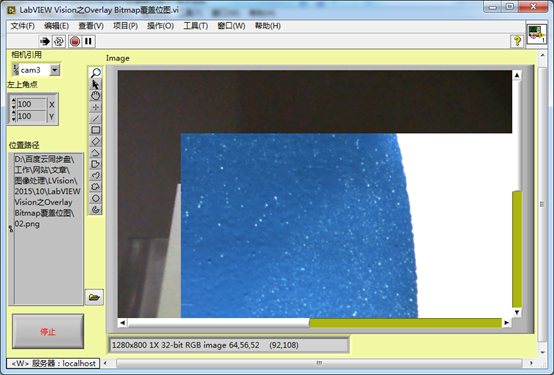Toggle Run Continuously button

click(59, 41)
